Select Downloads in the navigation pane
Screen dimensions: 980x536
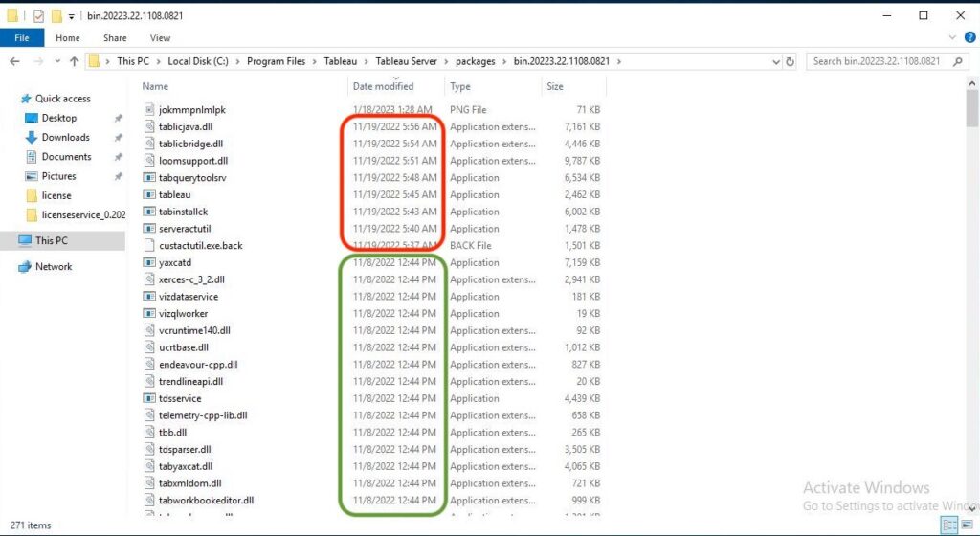66,137
